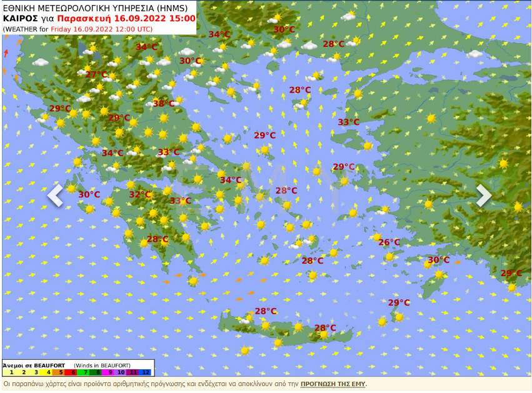Select Beaufort 6 red legend swatch

tap(71, 372)
